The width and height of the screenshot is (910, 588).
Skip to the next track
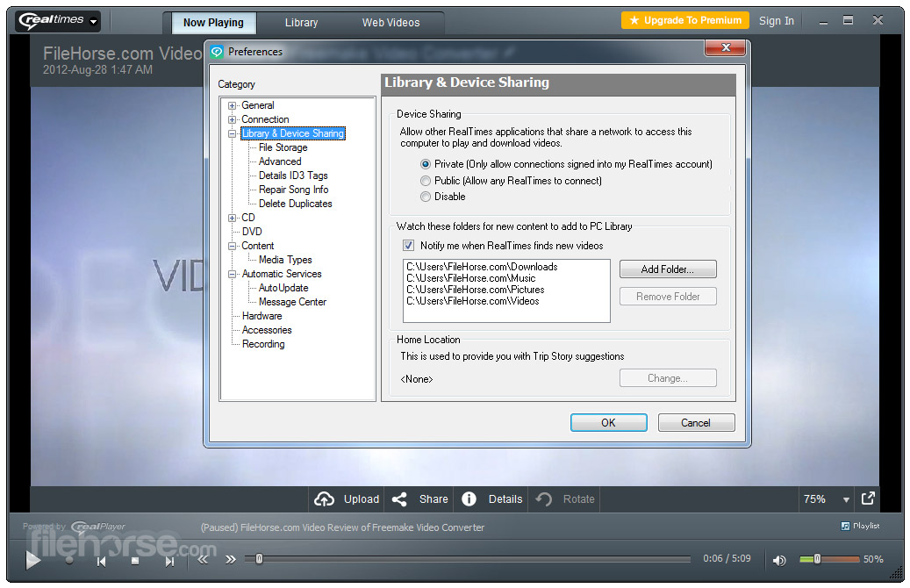(169, 562)
